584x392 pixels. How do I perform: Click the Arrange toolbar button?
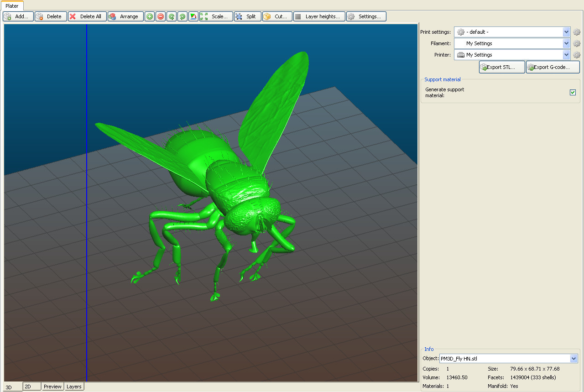[125, 16]
